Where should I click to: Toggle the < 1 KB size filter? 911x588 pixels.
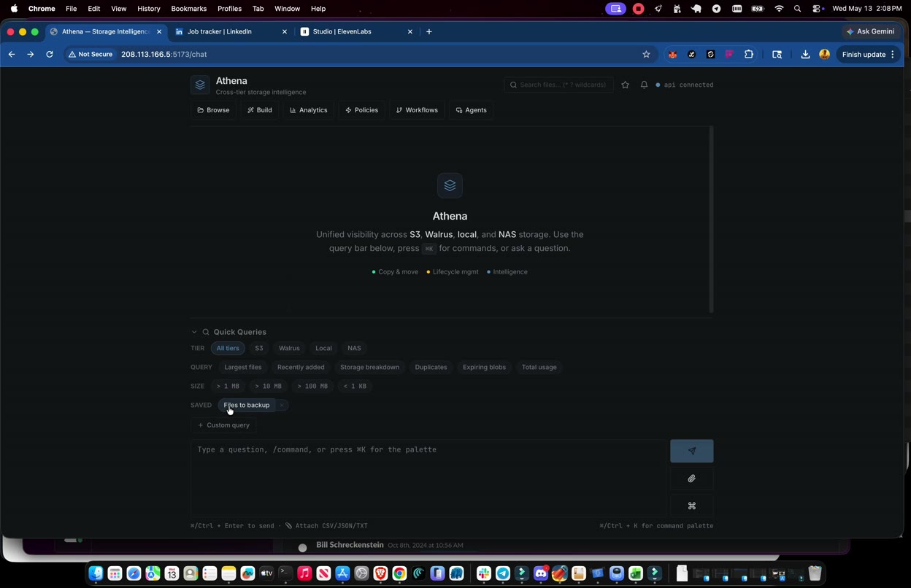(x=355, y=387)
